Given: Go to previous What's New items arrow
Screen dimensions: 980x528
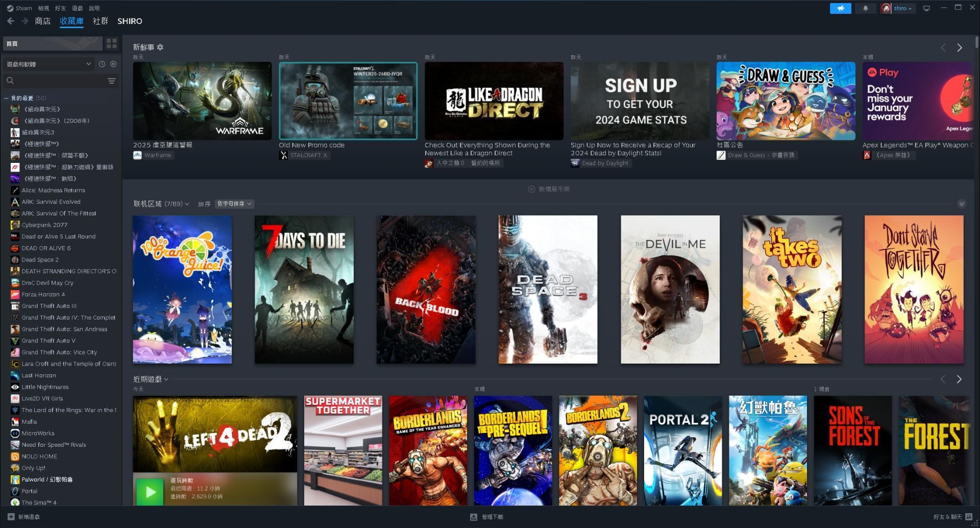Looking at the screenshot, I should click(943, 47).
